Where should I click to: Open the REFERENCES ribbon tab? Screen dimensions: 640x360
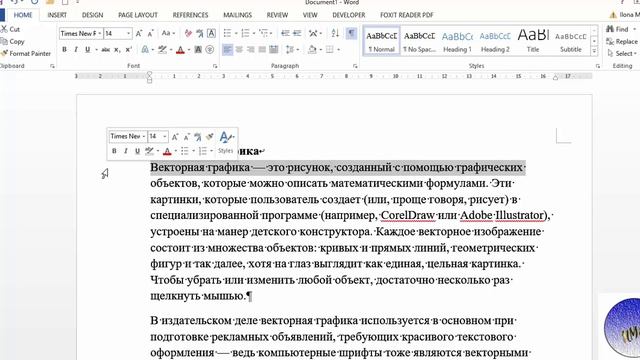190,15
